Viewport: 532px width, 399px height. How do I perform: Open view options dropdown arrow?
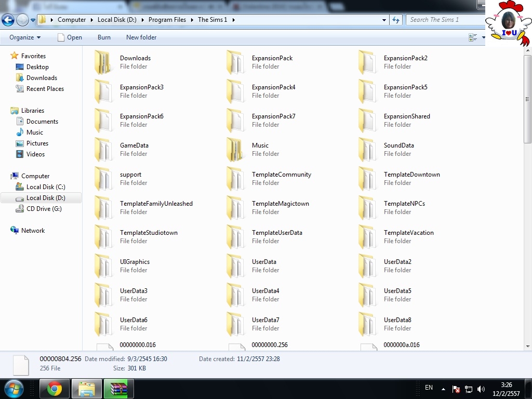(x=483, y=37)
